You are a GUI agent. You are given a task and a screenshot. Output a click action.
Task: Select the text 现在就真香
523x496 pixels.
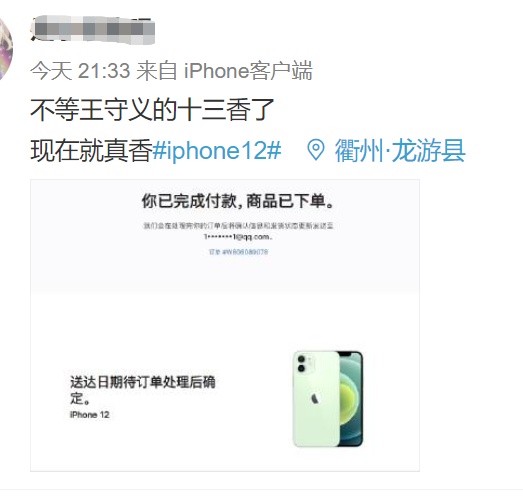pos(91,150)
